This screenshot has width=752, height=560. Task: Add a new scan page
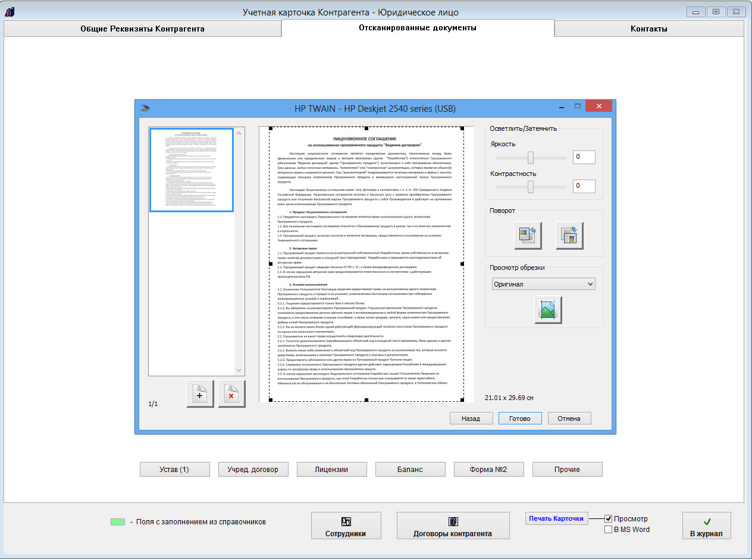[x=200, y=394]
